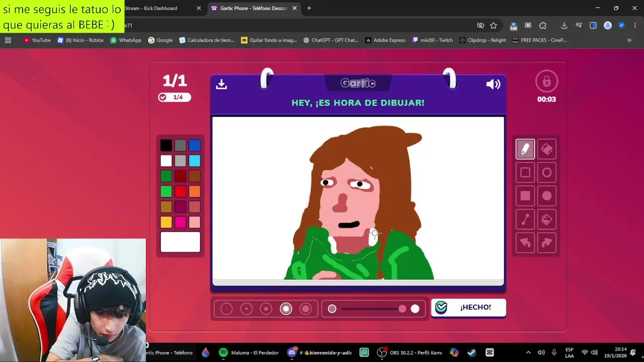Open Chrome side panel icon
This screenshot has width=644, height=362.
click(593, 25)
